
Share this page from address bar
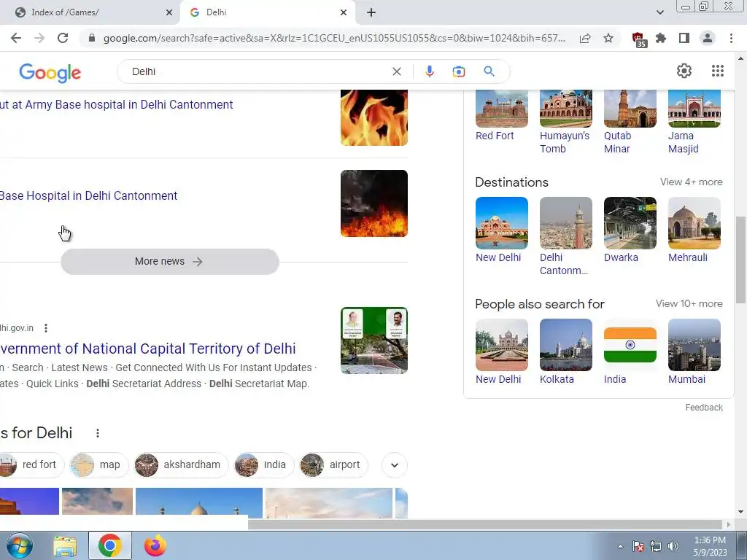[x=585, y=38]
